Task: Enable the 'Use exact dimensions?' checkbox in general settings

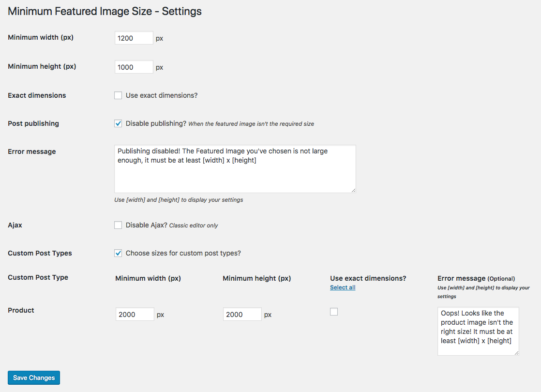Action: [118, 95]
